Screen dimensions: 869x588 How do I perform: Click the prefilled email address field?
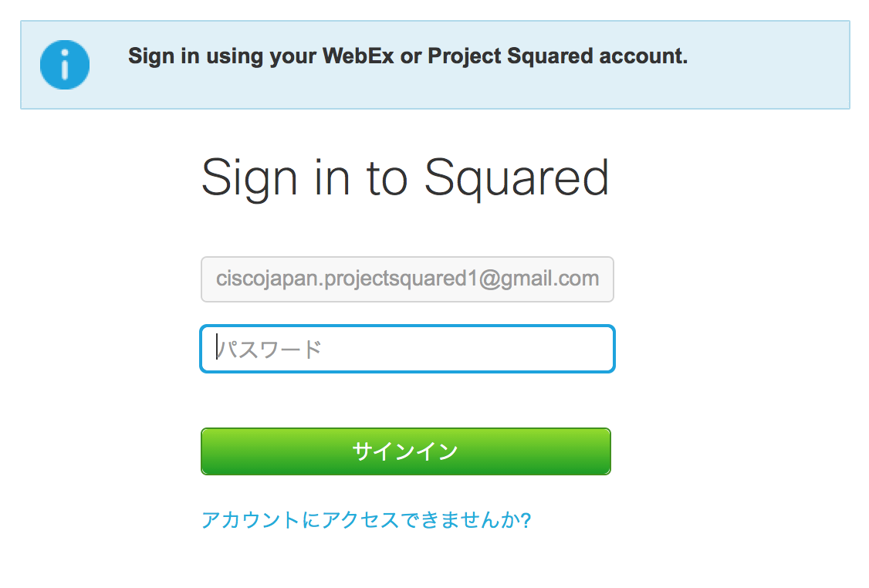point(407,279)
